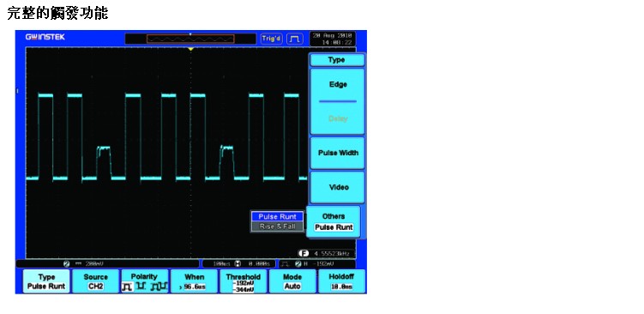Click the F frequency counter icon
The height and width of the screenshot is (314, 644).
[304, 254]
